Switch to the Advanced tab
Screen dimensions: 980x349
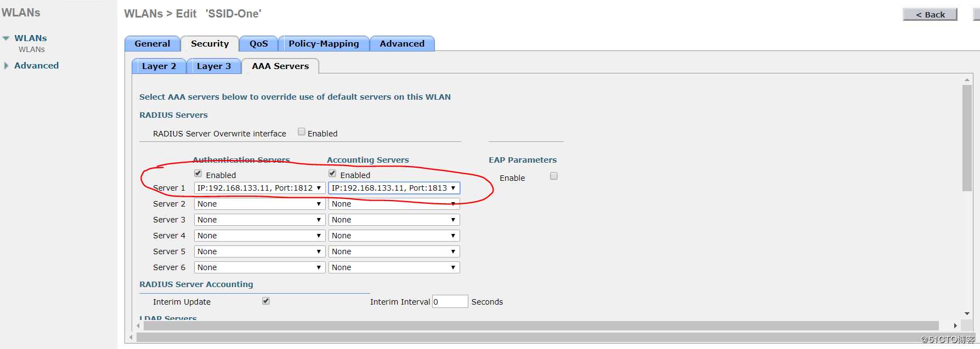click(x=402, y=44)
